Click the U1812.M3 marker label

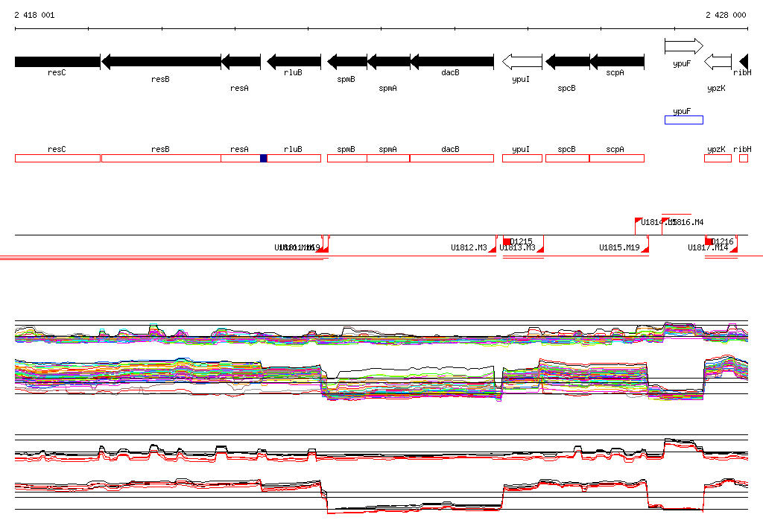pyautogui.click(x=469, y=247)
